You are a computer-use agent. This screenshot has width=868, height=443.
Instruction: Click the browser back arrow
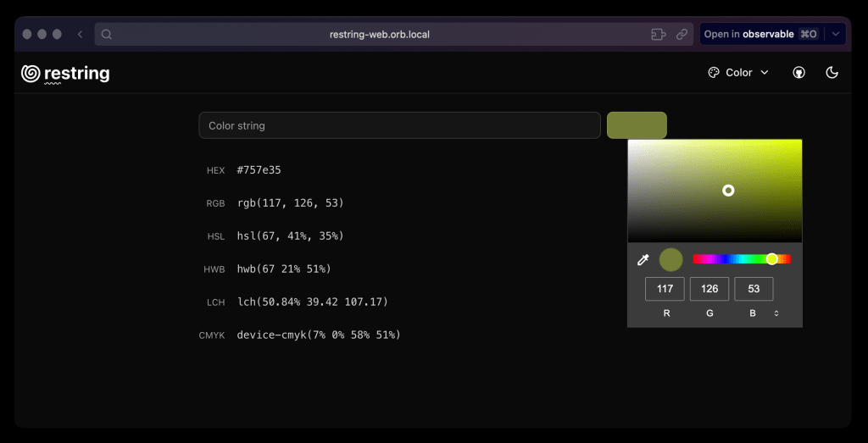pos(80,35)
